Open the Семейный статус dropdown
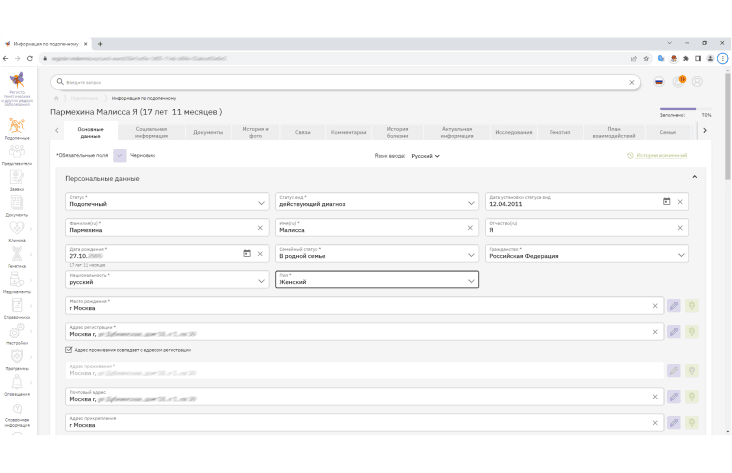 pyautogui.click(x=377, y=254)
